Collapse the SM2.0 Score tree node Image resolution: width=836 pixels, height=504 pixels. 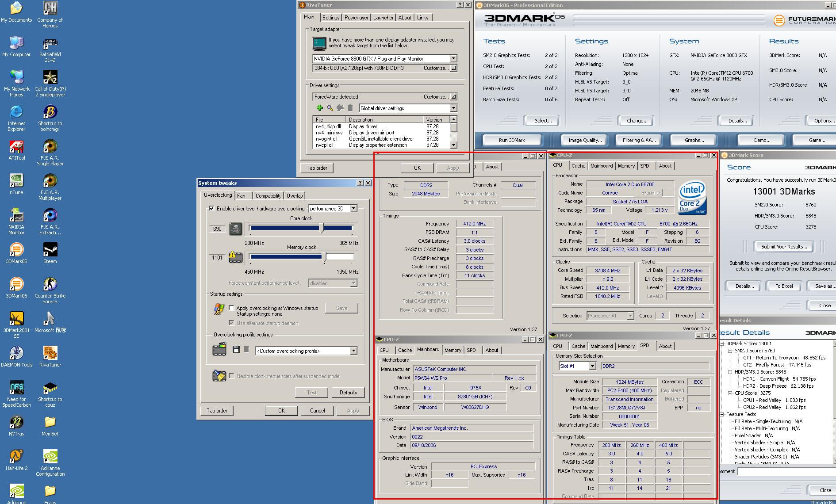tap(731, 351)
